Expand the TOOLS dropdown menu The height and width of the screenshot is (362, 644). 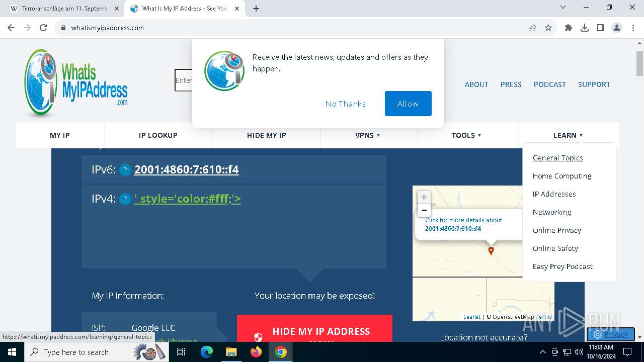tap(466, 135)
